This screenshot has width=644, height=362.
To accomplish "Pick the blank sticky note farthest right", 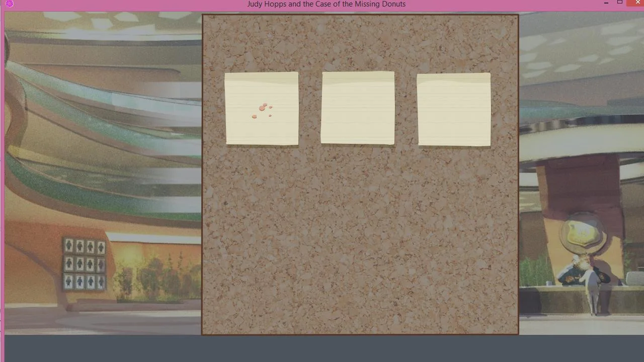I will click(x=454, y=110).
